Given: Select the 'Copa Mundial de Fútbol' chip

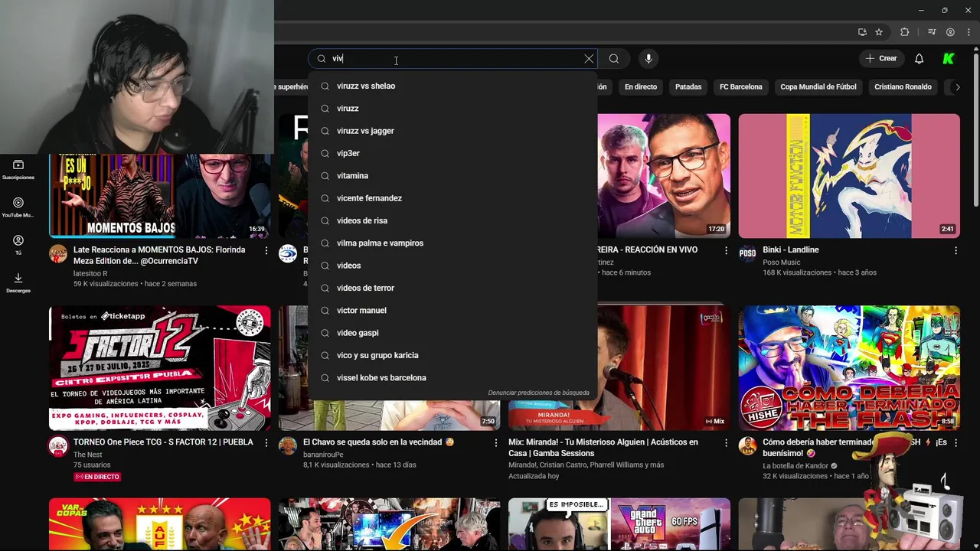Looking at the screenshot, I should (x=818, y=86).
